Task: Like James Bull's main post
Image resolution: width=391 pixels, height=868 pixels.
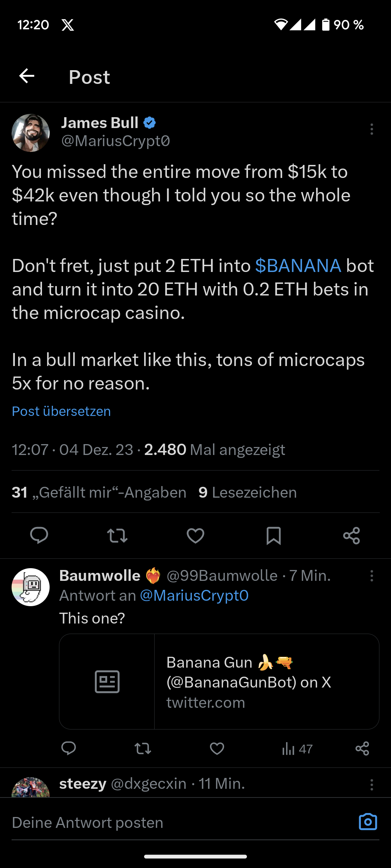Action: pos(195,536)
